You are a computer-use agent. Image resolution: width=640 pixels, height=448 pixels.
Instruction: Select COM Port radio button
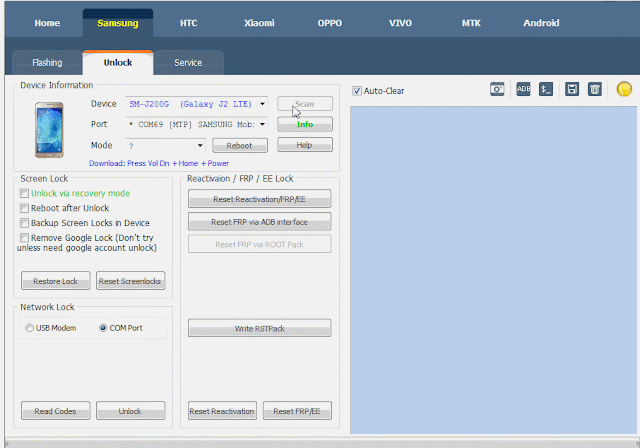coord(103,328)
